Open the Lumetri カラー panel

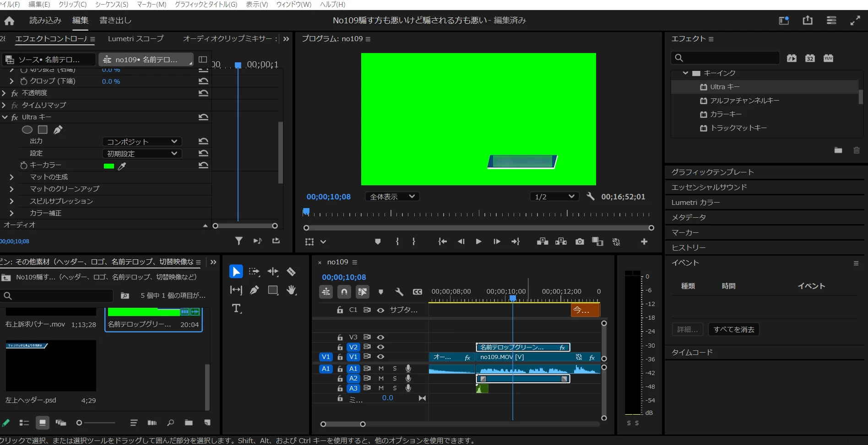pos(696,202)
